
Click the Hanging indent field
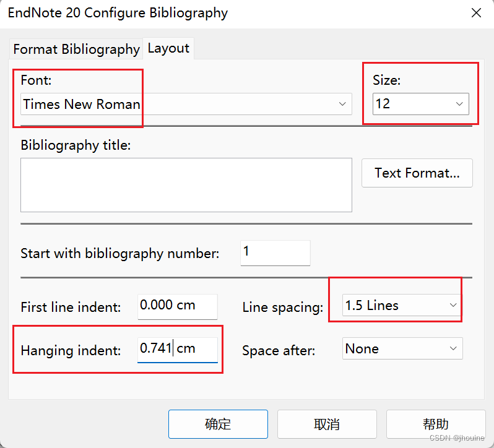(177, 349)
